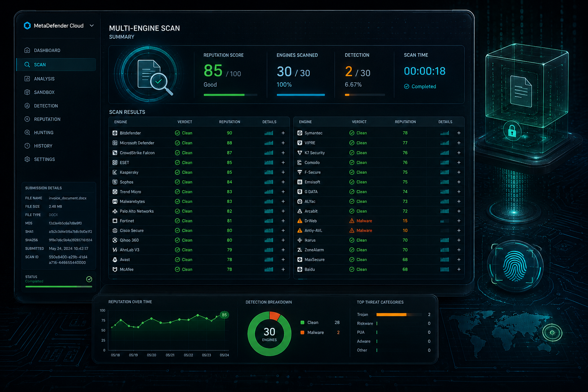Expand the Baidu row details

459,269
